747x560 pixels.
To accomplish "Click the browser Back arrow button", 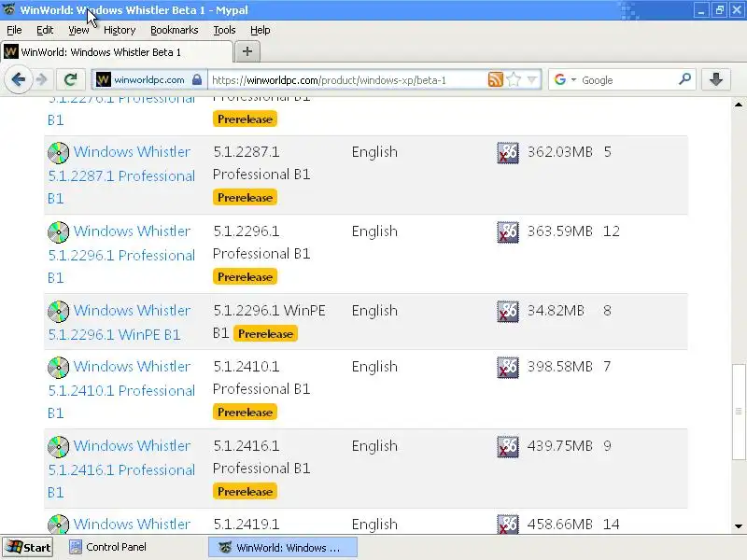I will (18, 79).
